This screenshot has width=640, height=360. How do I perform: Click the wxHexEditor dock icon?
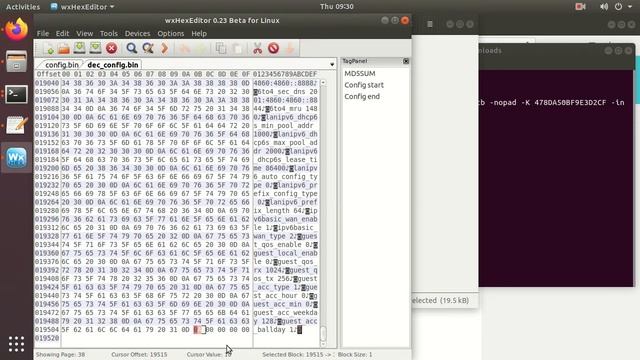(x=16, y=158)
